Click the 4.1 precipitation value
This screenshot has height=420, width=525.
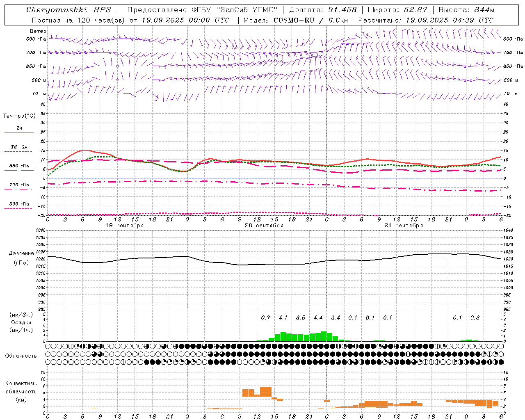coord(283,317)
